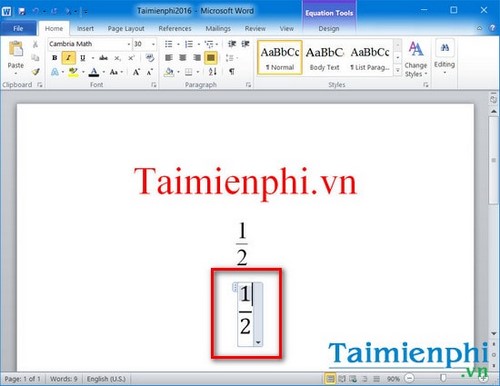
Task: Click the Multilevel List icon
Action: pos(209,44)
